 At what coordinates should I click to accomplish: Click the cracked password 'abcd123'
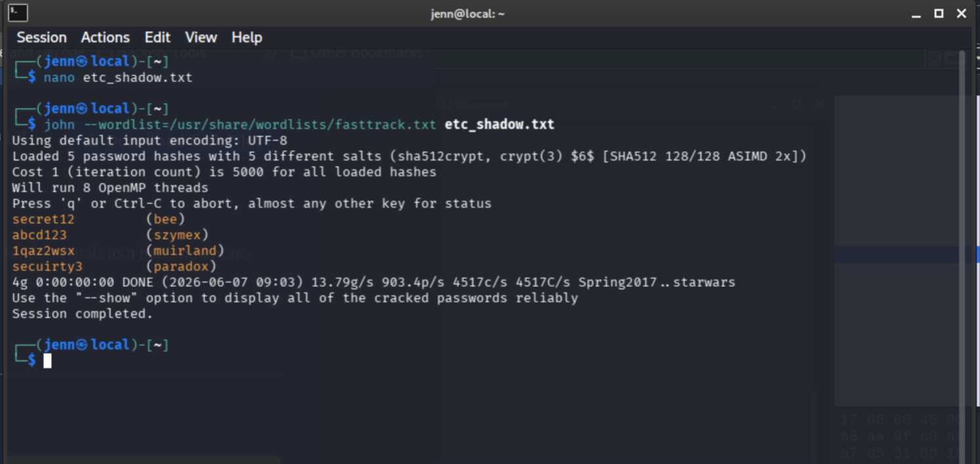coord(39,235)
